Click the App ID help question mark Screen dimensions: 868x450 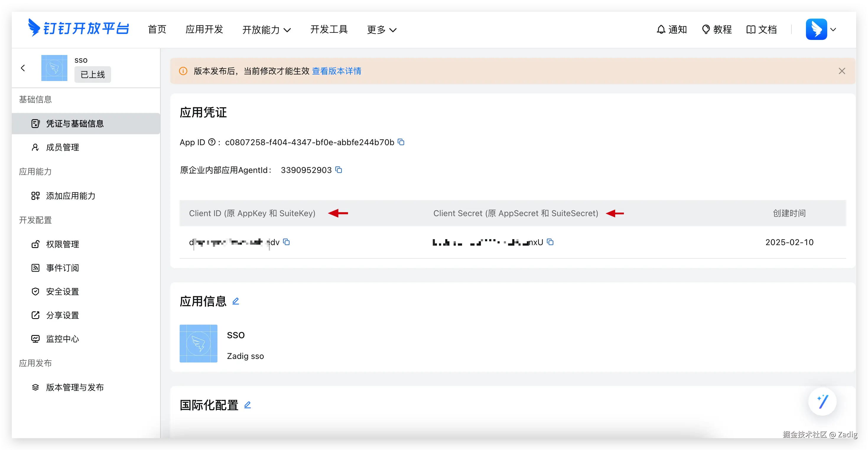click(212, 142)
